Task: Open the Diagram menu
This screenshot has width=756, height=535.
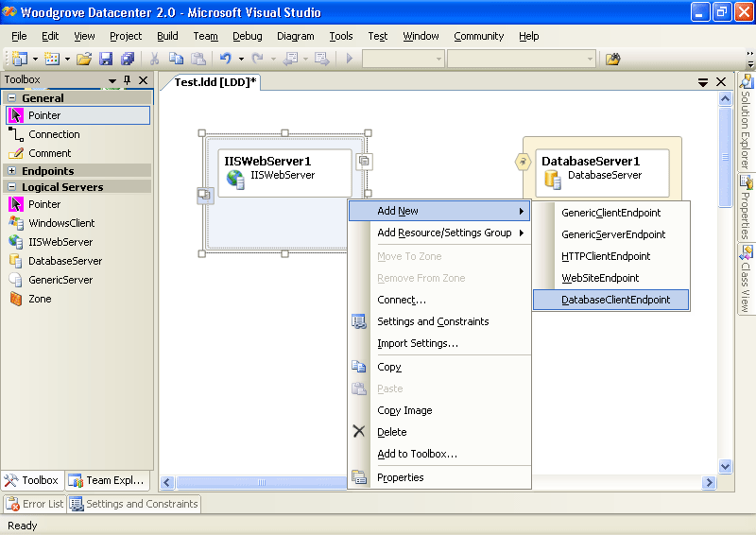Action: pyautogui.click(x=295, y=36)
